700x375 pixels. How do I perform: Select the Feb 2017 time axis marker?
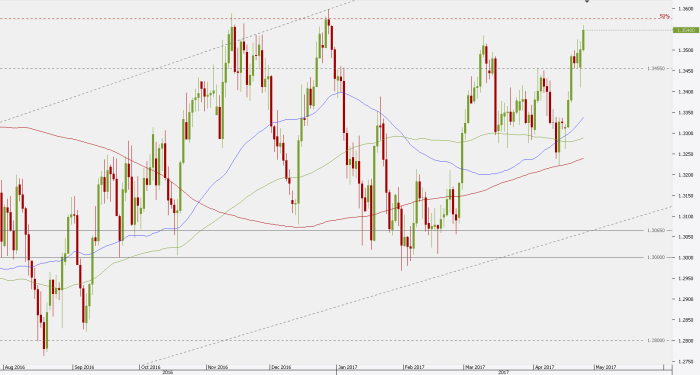pyautogui.click(x=414, y=367)
